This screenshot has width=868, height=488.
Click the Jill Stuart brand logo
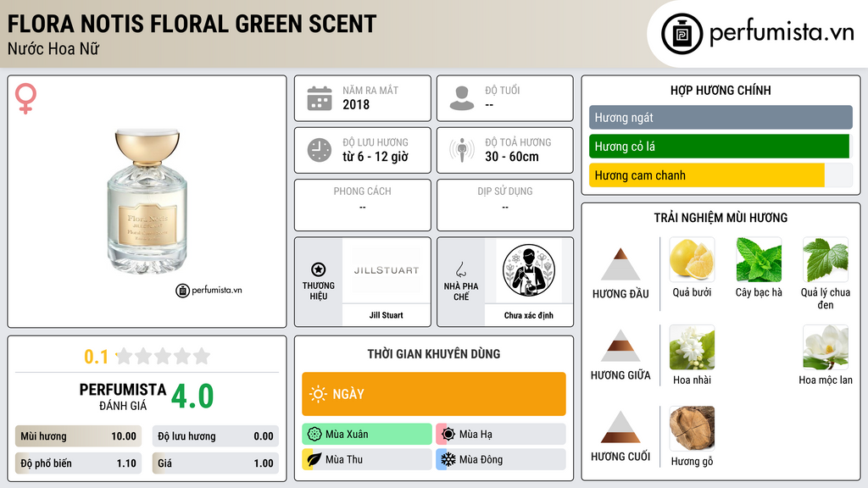pos(387,270)
